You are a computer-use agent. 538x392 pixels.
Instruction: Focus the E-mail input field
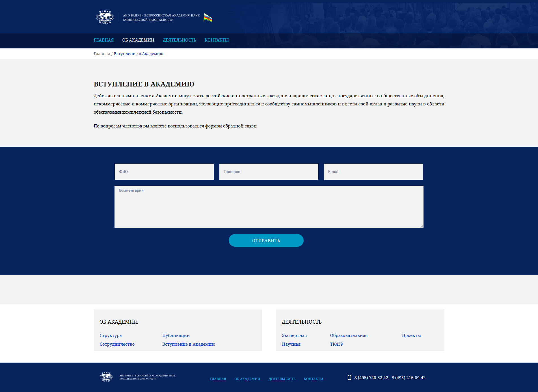[373, 172]
